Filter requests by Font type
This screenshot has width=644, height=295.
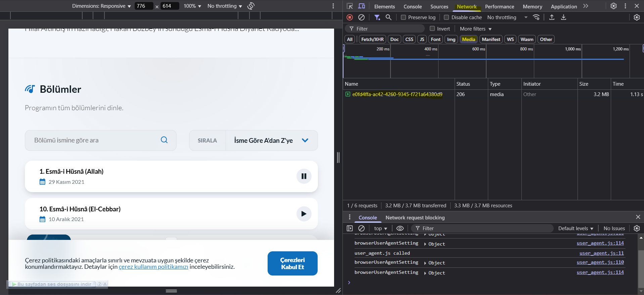point(435,39)
